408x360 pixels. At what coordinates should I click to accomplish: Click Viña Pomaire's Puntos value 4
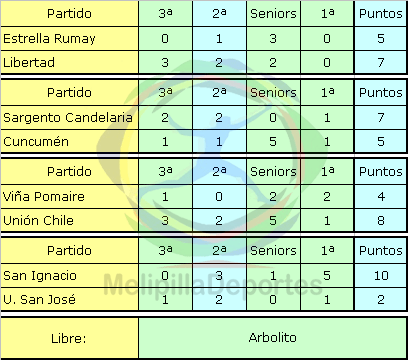click(x=381, y=197)
